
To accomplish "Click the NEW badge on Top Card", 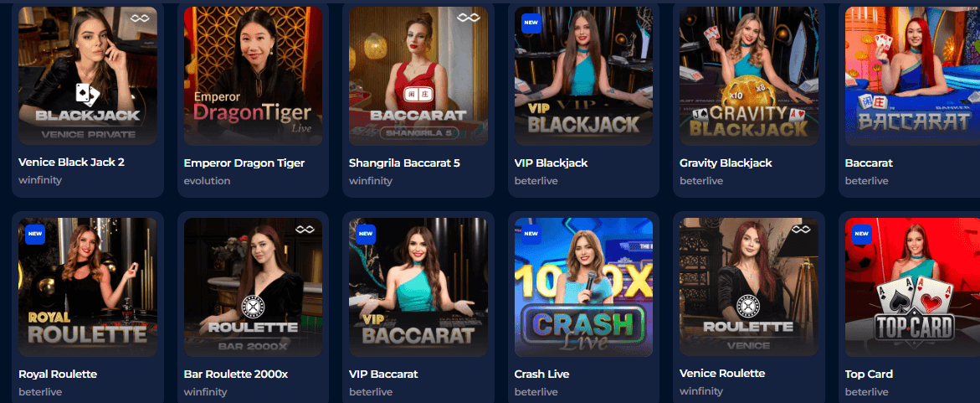I will tap(861, 234).
